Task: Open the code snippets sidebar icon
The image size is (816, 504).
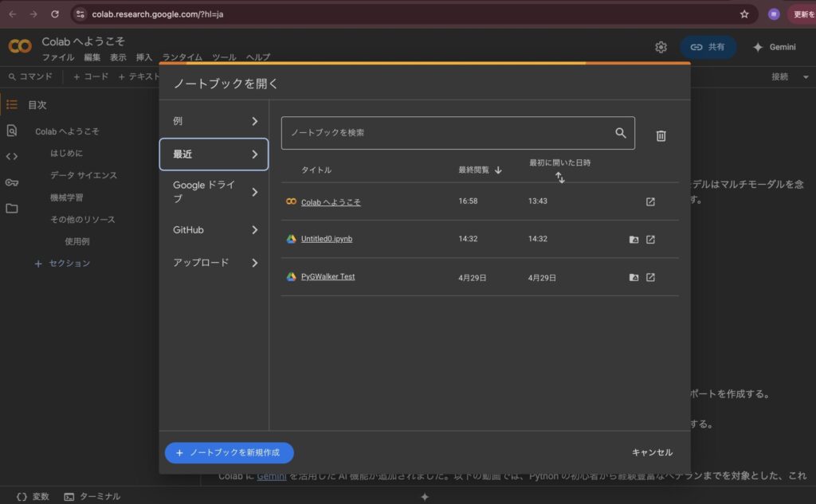Action: 12,156
